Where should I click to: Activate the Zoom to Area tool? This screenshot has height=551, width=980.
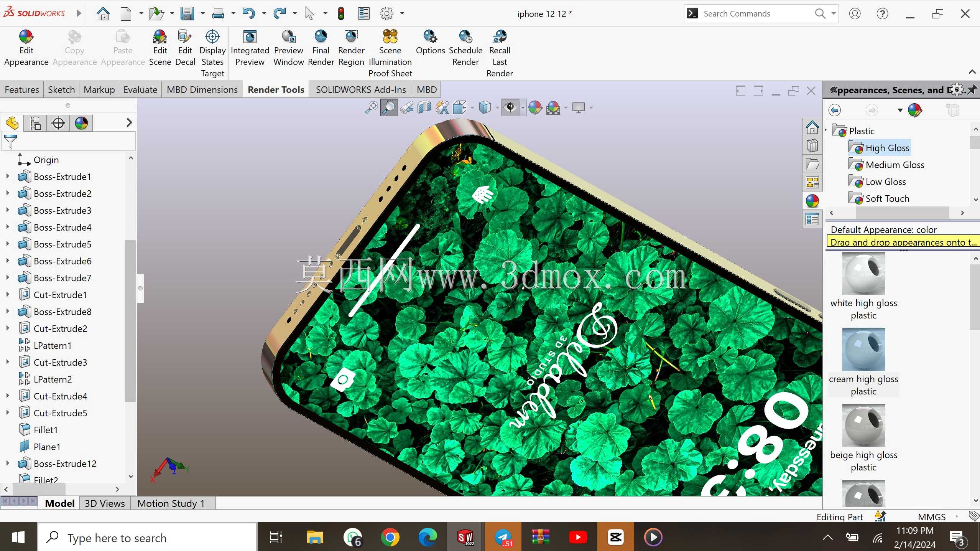click(x=389, y=108)
